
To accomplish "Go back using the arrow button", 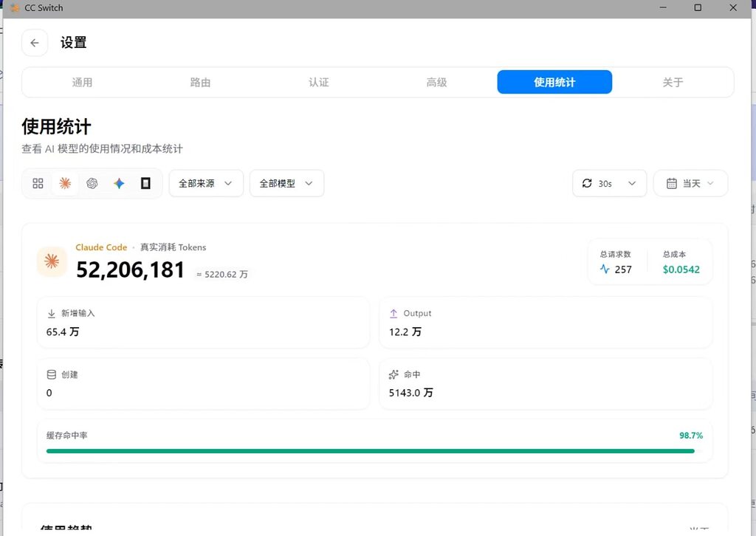I will (35, 43).
